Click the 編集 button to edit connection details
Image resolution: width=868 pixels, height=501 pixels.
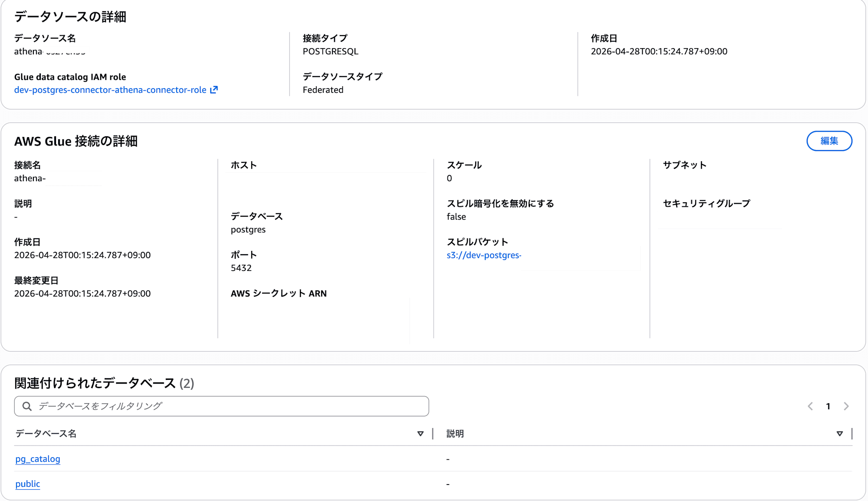(x=829, y=141)
